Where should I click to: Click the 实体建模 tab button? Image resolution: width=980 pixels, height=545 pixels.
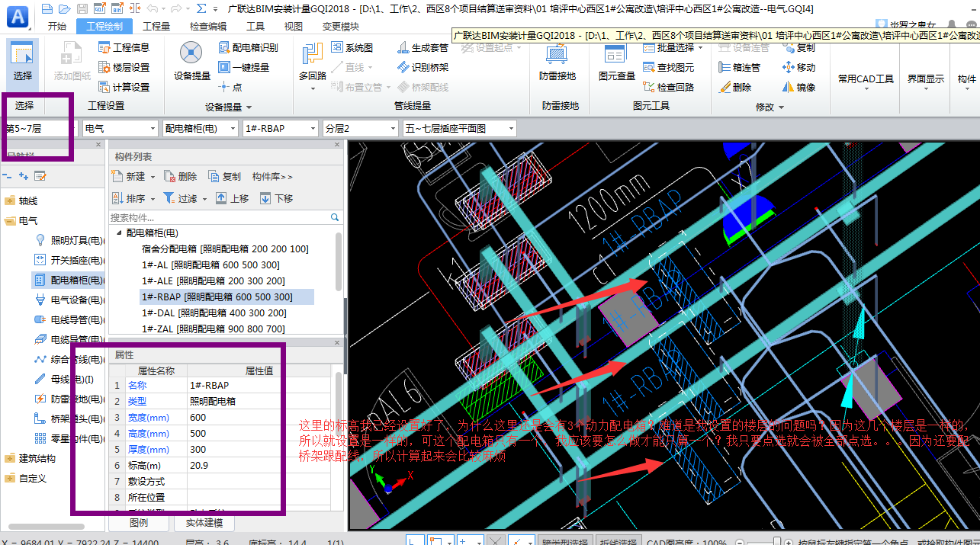[204, 523]
